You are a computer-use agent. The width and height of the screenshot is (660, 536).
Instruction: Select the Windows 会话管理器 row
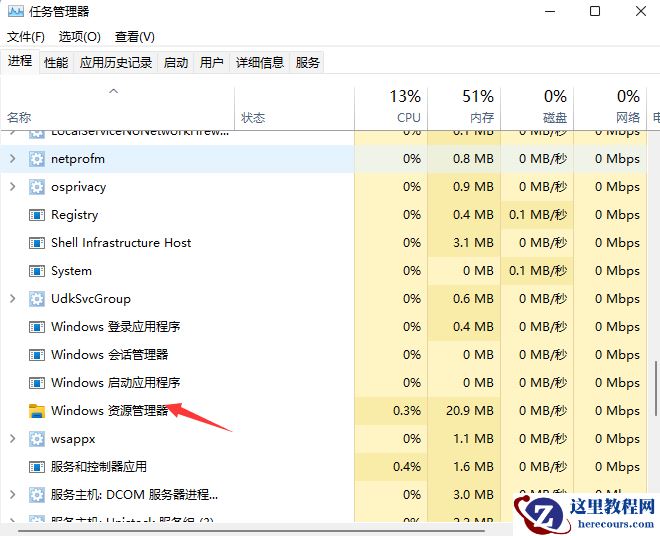coord(323,355)
